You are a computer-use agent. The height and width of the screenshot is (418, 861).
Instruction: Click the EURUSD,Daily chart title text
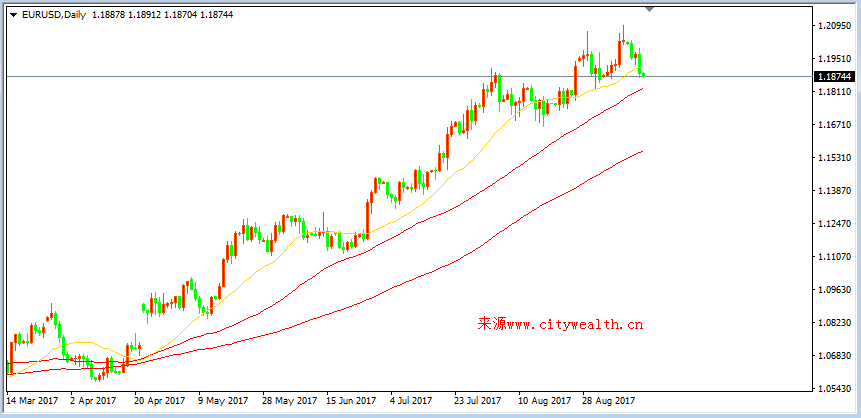pos(54,15)
